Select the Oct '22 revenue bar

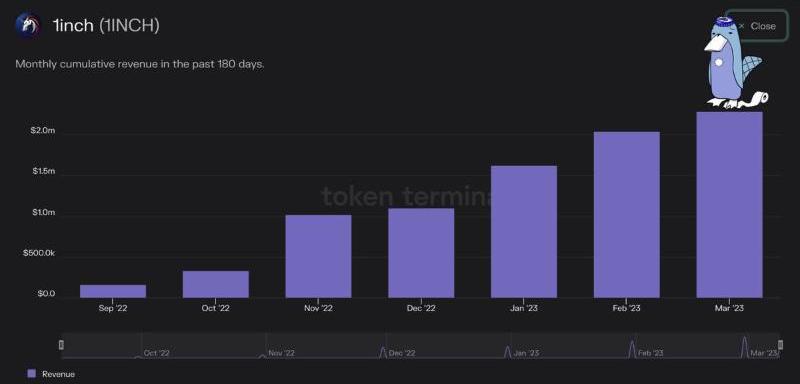tap(216, 284)
